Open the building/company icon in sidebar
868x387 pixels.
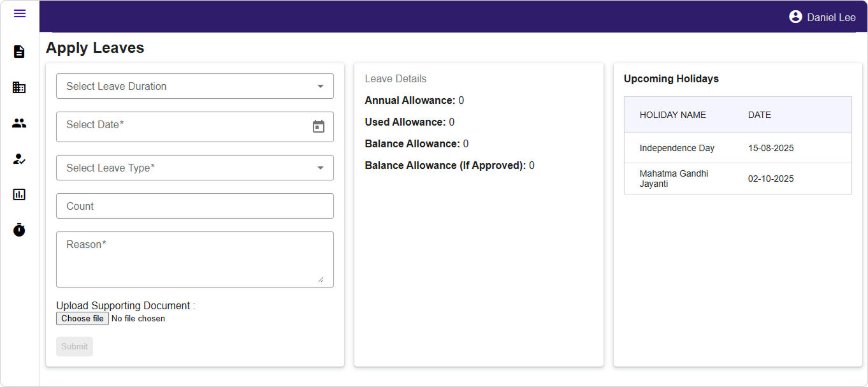[x=19, y=87]
